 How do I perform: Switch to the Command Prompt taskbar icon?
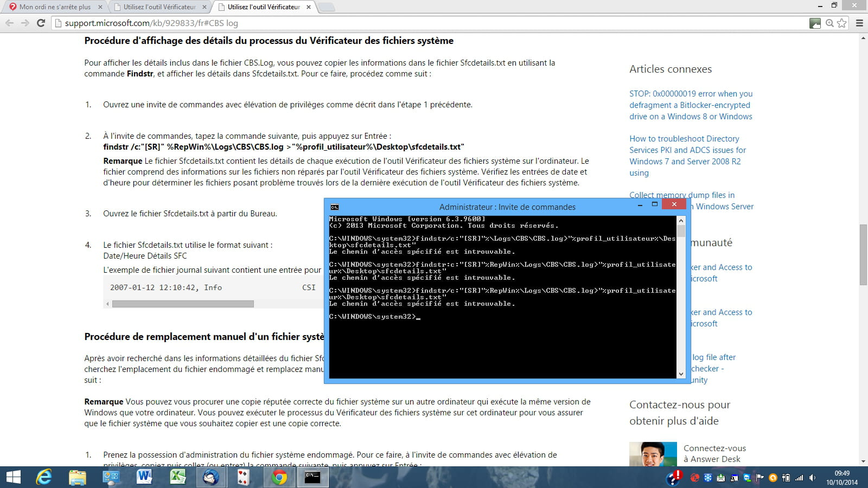312,477
